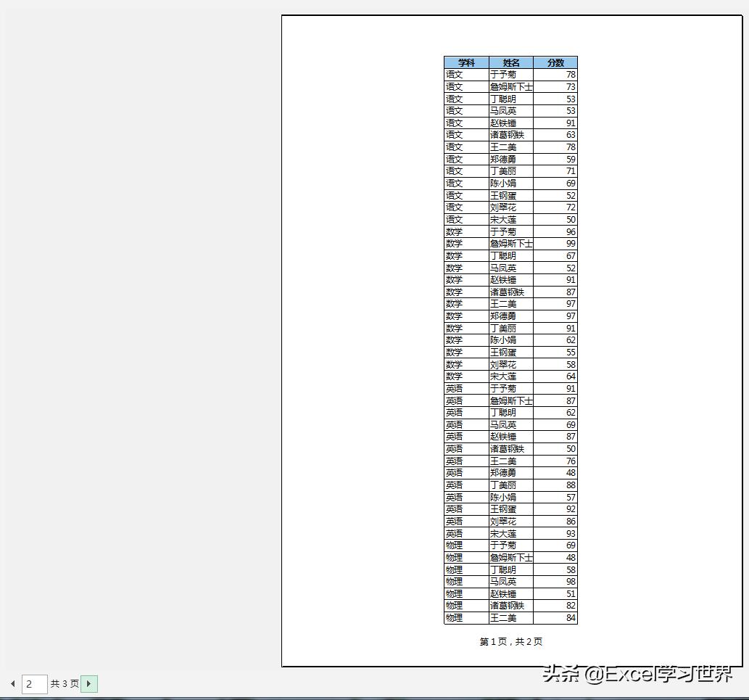
Task: Select score 69 for 语文 陈小娟
Action: (555, 183)
